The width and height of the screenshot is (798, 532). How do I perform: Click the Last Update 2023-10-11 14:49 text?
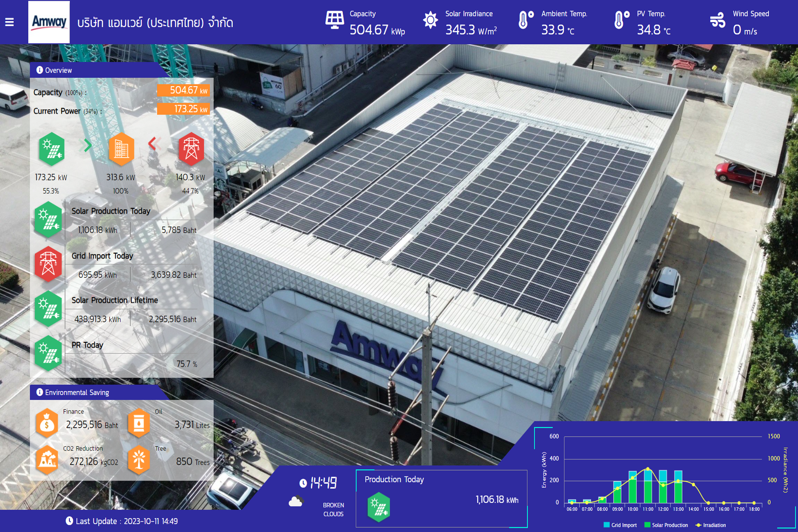(x=127, y=521)
